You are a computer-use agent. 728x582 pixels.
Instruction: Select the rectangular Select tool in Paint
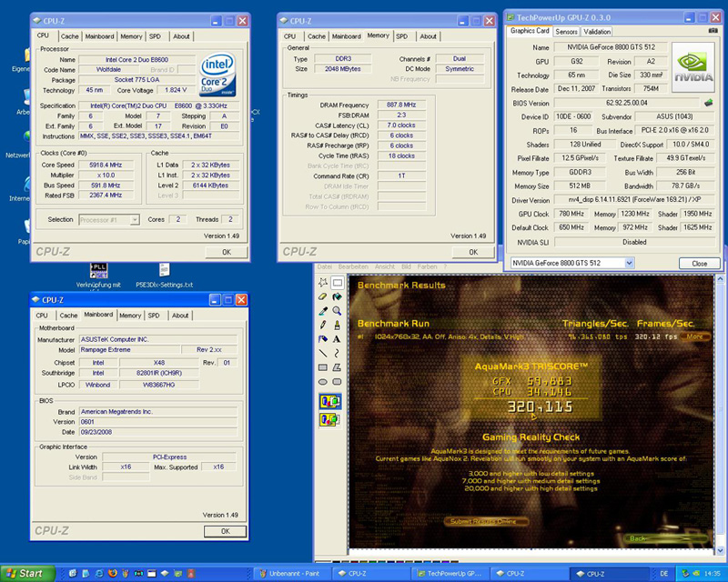click(337, 282)
